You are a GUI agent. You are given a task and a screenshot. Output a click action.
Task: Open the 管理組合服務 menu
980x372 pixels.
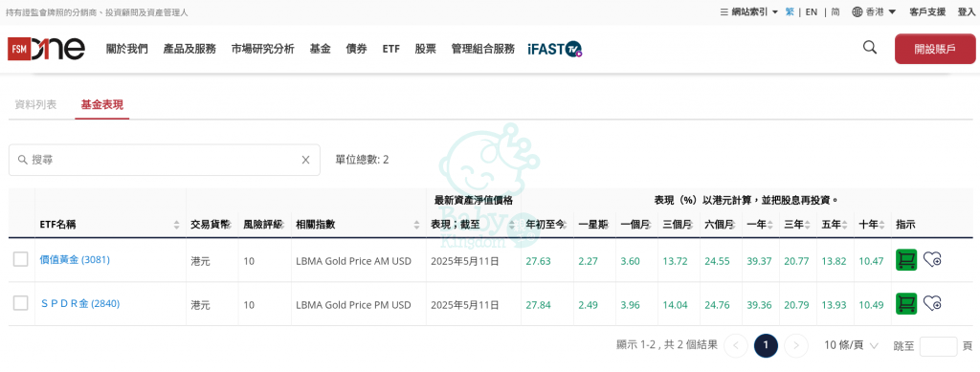tap(482, 49)
